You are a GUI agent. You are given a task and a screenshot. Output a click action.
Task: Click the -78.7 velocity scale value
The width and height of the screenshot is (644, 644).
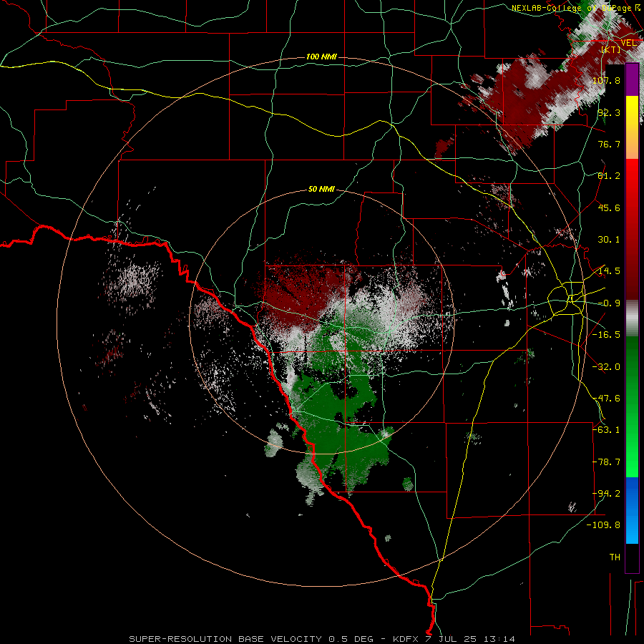[x=606, y=462]
